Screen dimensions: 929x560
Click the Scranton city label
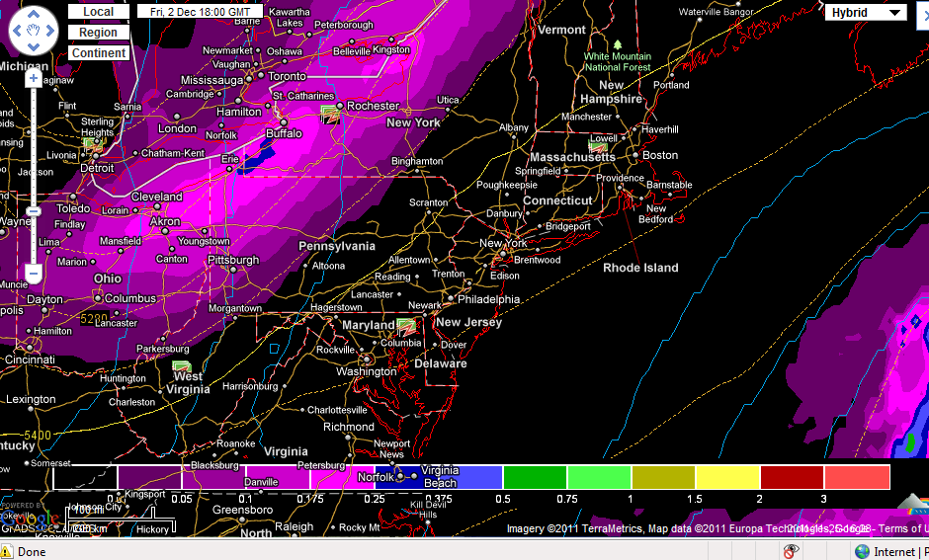428,202
